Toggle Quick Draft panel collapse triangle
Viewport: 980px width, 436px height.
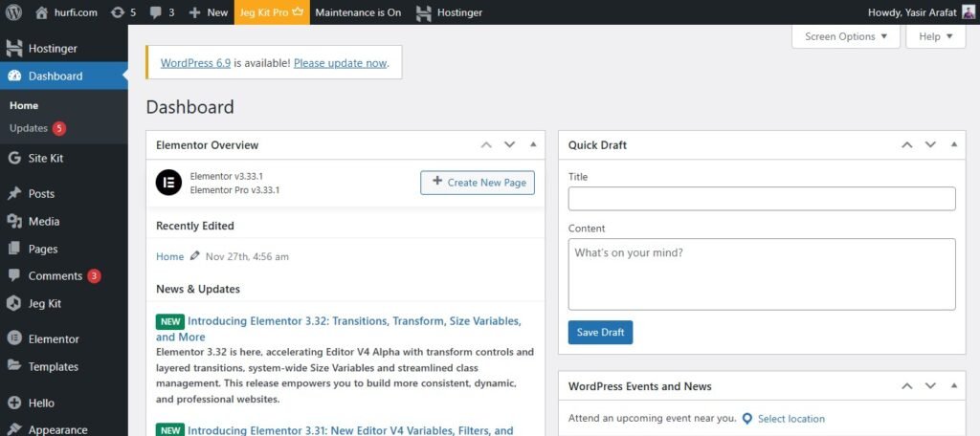(953, 145)
